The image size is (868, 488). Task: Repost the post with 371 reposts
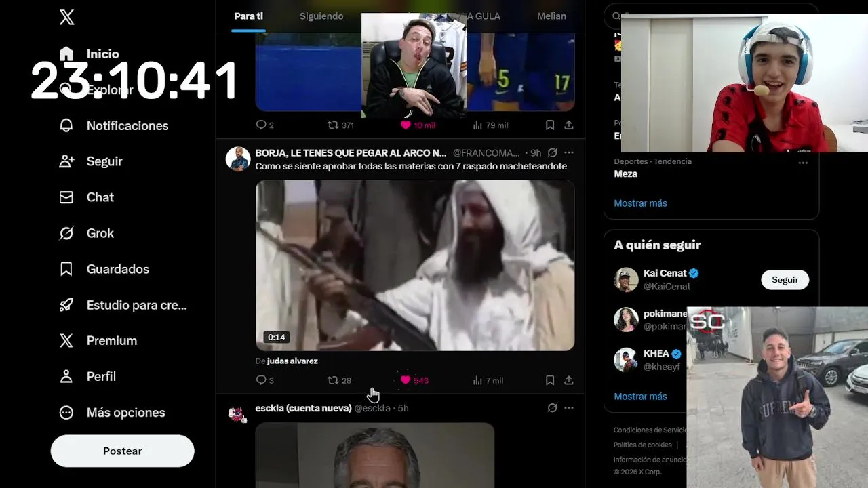pyautogui.click(x=340, y=125)
